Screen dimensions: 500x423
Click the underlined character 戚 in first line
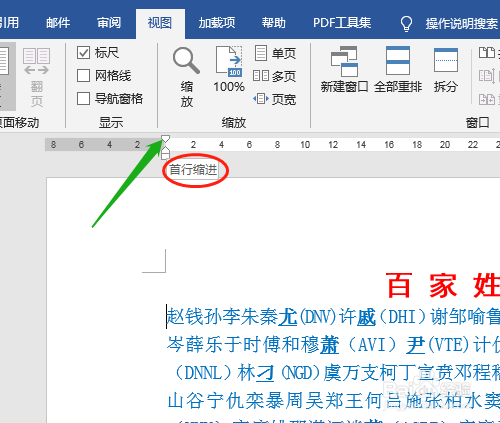click(x=366, y=317)
